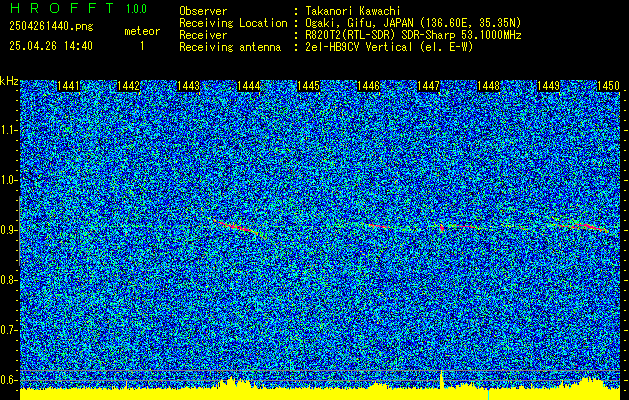Image resolution: width=629 pixels, height=400 pixels.
Task: Click the 1450 time marker
Action: click(x=609, y=86)
